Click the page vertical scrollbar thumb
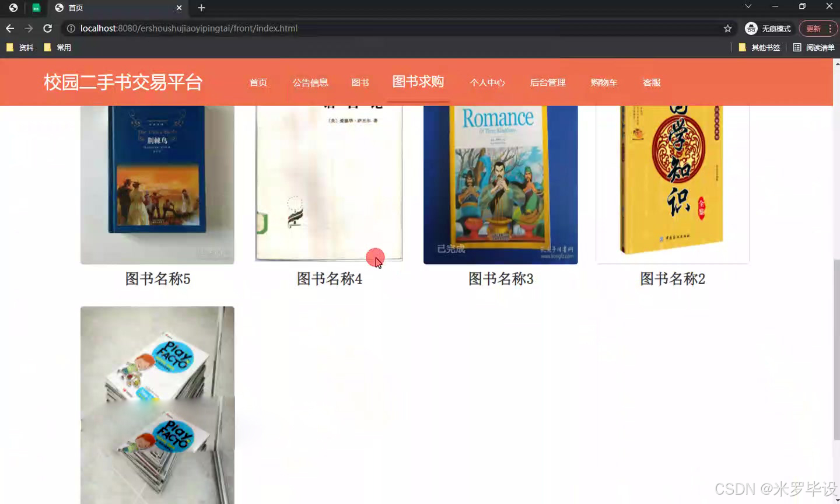840x504 pixels. (836, 349)
